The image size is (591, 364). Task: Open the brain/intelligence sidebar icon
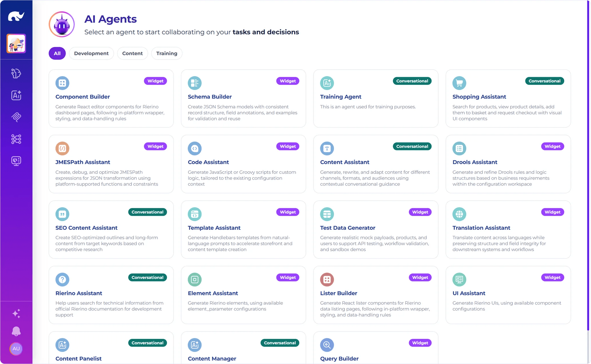[x=16, y=73]
